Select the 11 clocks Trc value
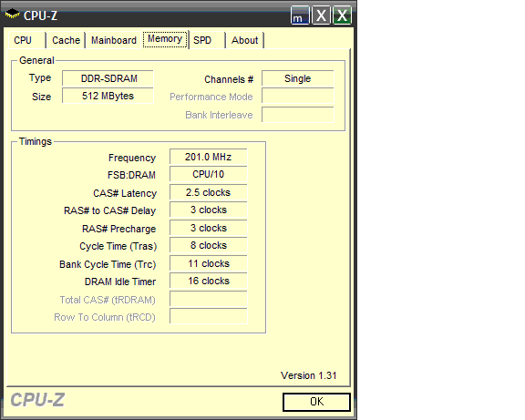This screenshot has height=420, width=525. (x=208, y=263)
